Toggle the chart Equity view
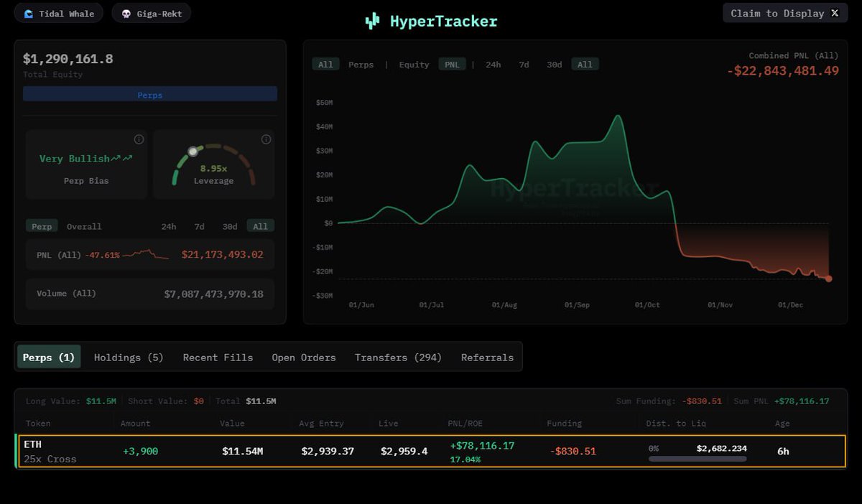This screenshot has width=862, height=504. pyautogui.click(x=414, y=65)
